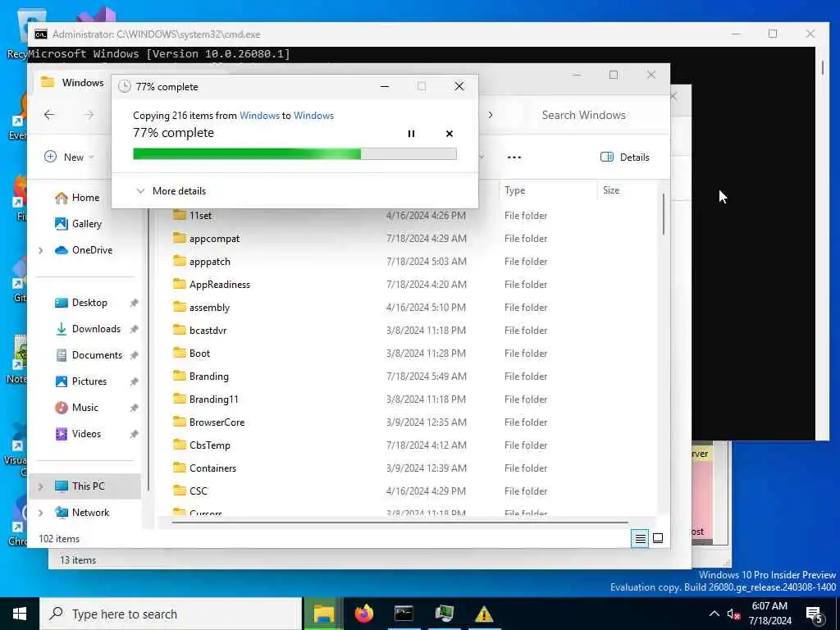Open the three-dot See more menu
This screenshot has height=630, width=840.
click(x=514, y=157)
